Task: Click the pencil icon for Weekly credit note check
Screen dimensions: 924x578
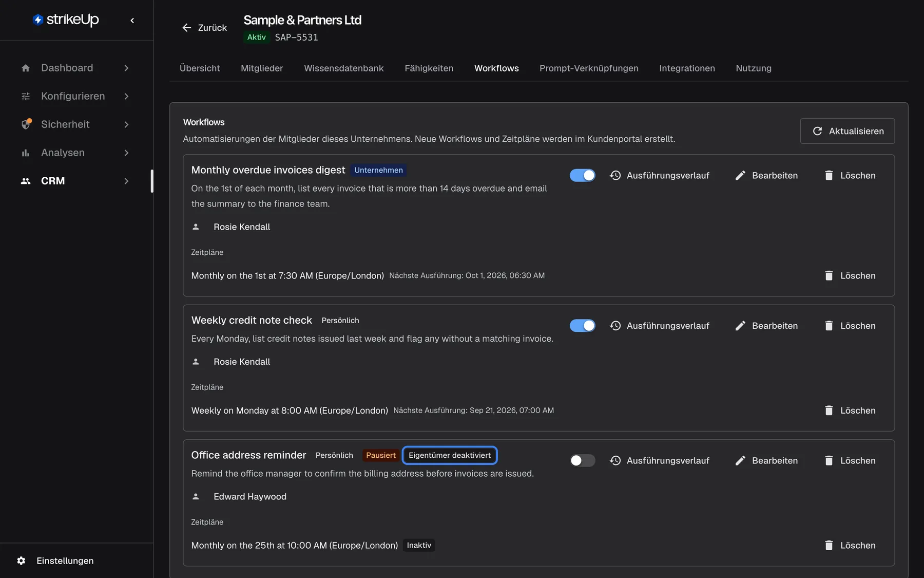Action: pos(740,326)
